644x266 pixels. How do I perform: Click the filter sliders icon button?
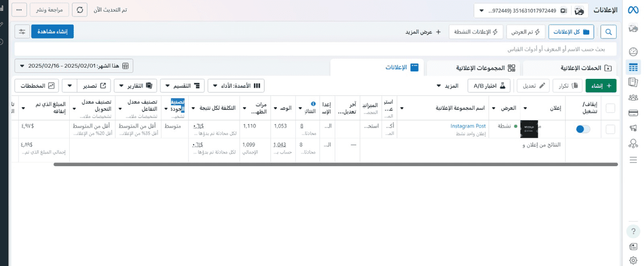(x=22, y=32)
